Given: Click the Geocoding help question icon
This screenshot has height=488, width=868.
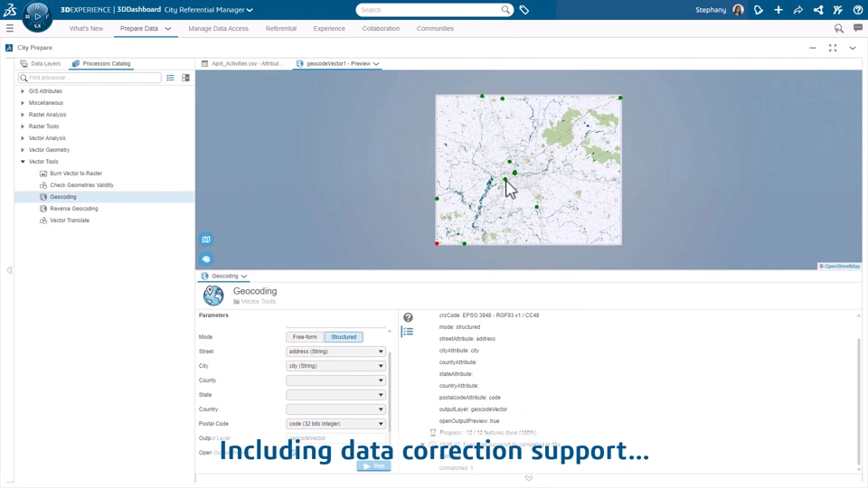Looking at the screenshot, I should pyautogui.click(x=408, y=317).
